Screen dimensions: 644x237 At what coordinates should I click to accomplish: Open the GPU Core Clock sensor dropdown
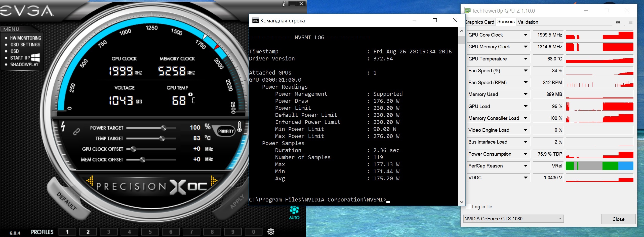[526, 35]
